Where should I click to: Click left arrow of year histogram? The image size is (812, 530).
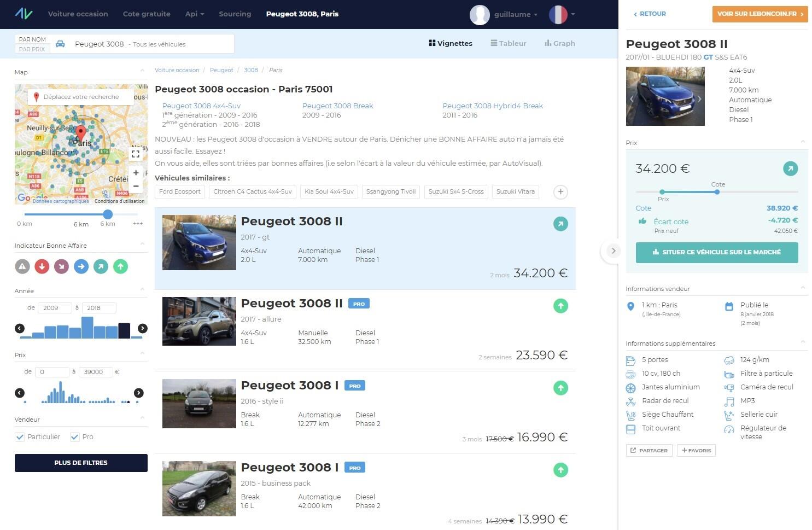click(20, 328)
